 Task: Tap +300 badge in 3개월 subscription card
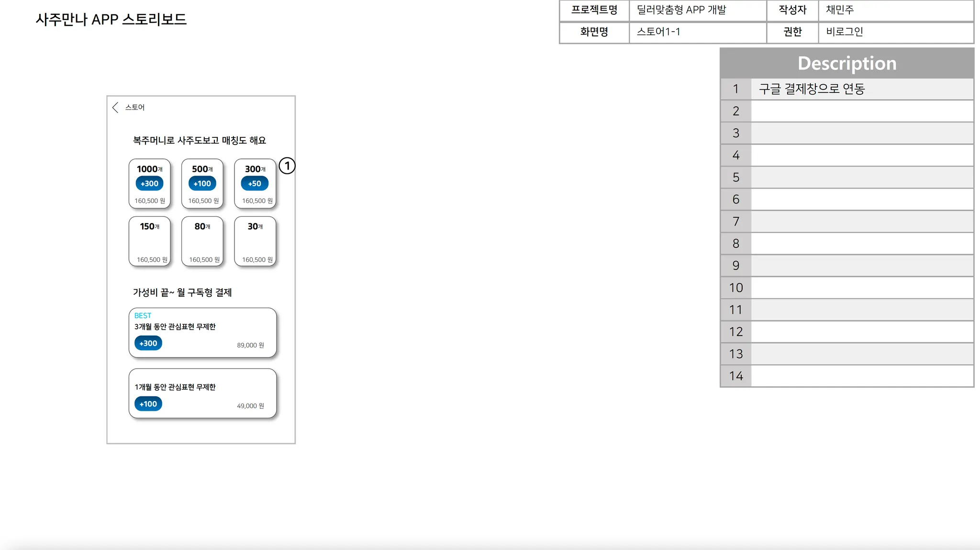(x=148, y=343)
